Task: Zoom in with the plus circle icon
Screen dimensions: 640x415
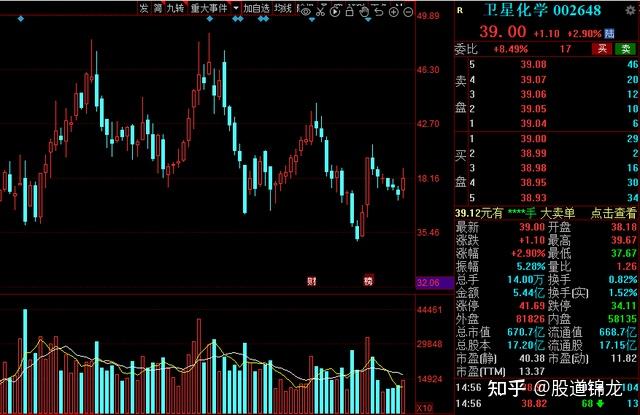Action: [x=393, y=11]
